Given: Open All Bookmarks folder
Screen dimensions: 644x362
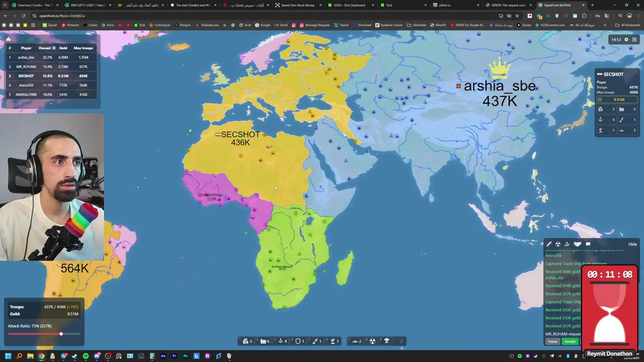Looking at the screenshot, I should click(x=628, y=25).
